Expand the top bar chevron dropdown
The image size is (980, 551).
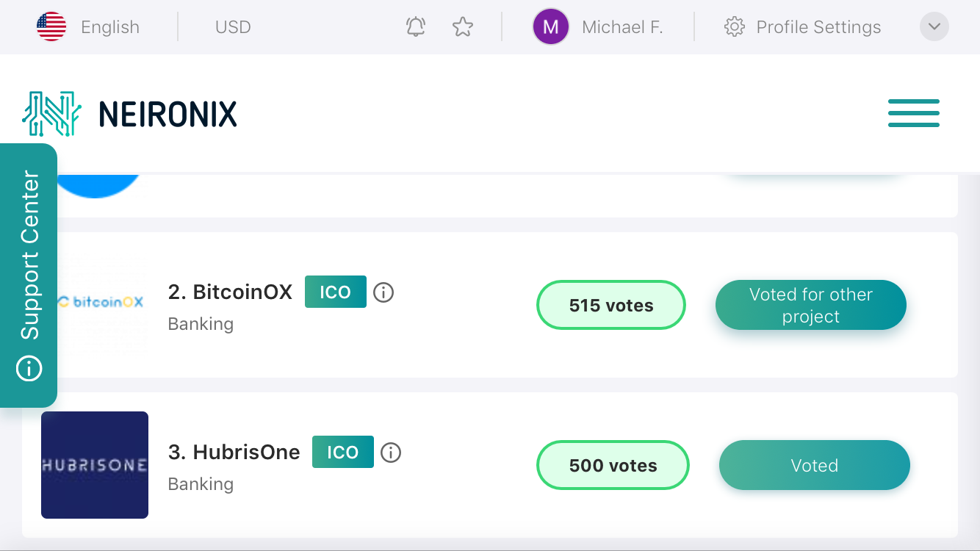tap(934, 27)
